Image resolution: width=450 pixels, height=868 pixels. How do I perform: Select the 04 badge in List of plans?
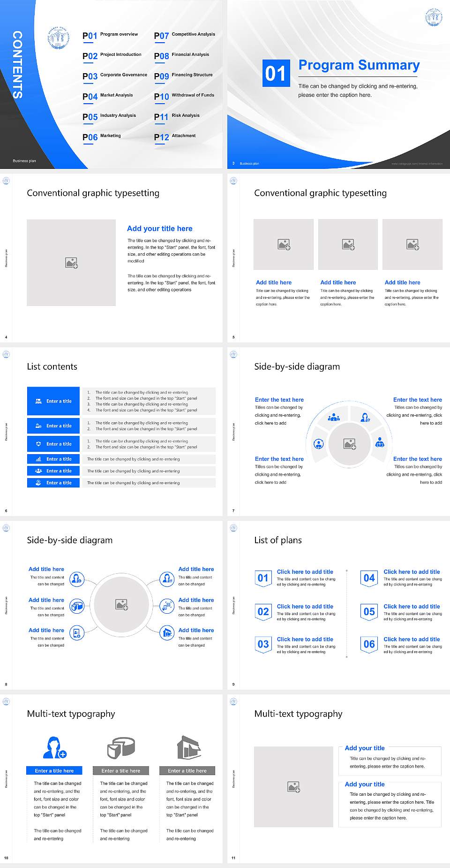tap(369, 578)
